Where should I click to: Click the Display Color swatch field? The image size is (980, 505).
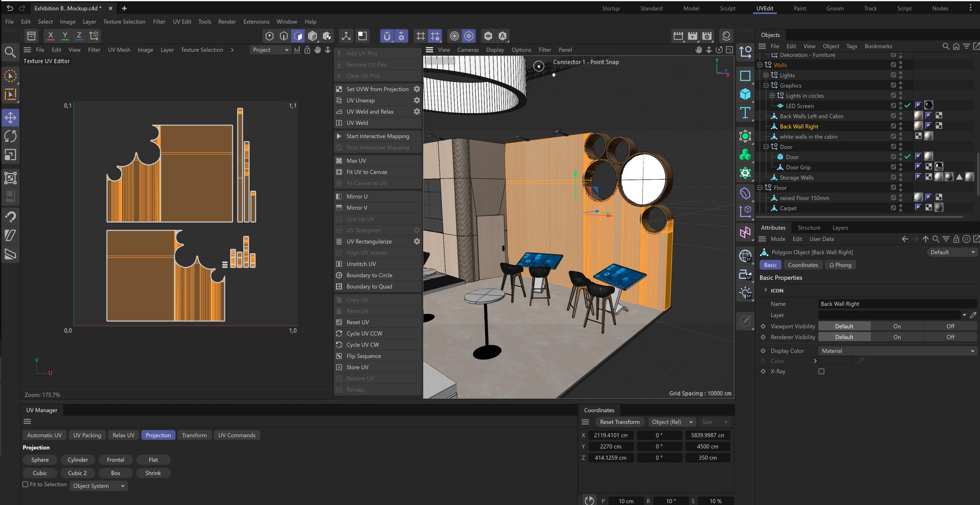(x=836, y=361)
